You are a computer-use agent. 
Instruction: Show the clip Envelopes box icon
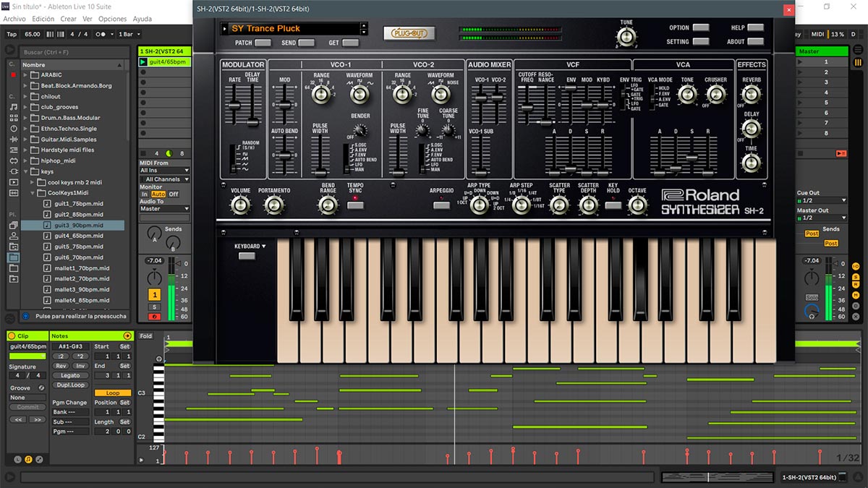click(x=39, y=459)
